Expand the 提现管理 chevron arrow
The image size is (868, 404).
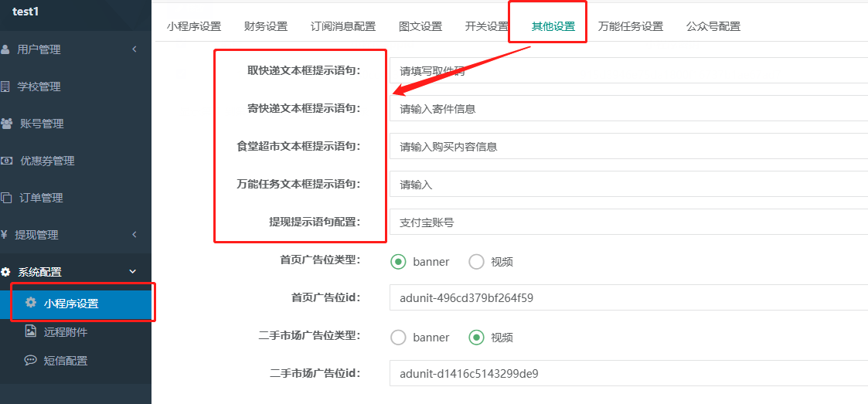coord(134,235)
